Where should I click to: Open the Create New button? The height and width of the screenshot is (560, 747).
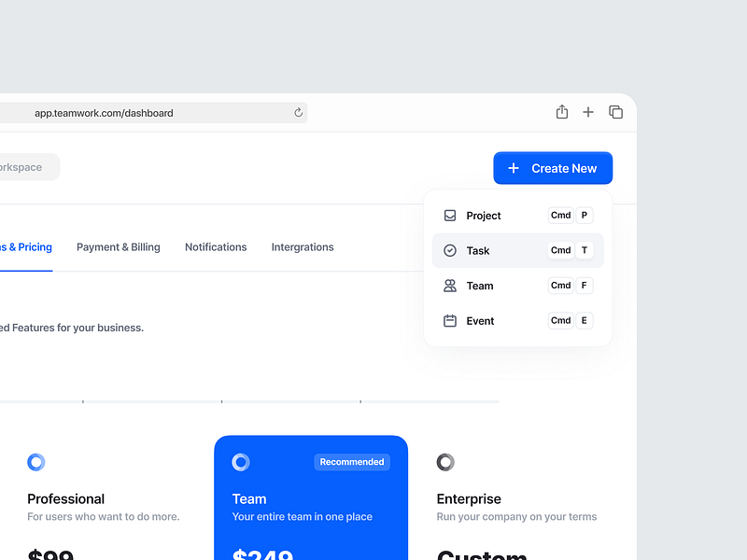[553, 168]
